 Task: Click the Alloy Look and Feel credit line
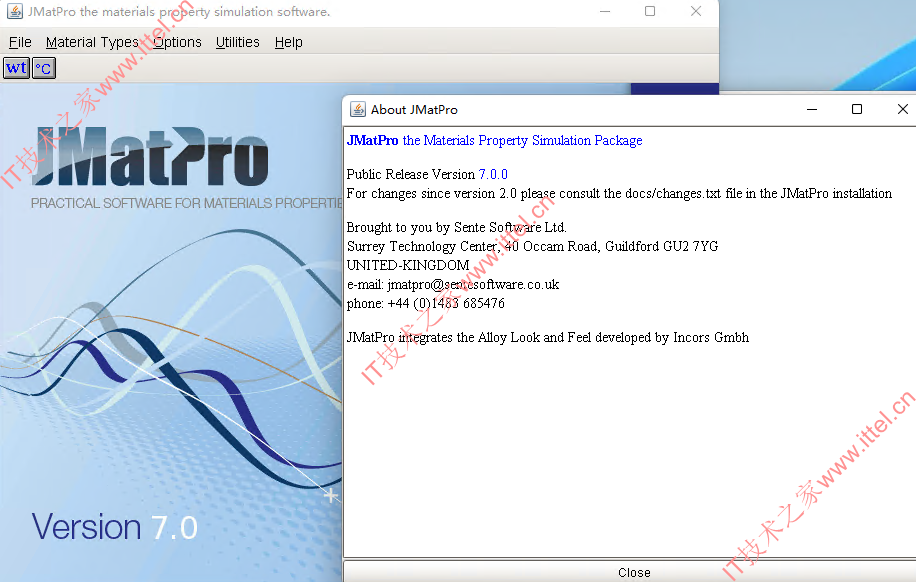[x=547, y=337]
